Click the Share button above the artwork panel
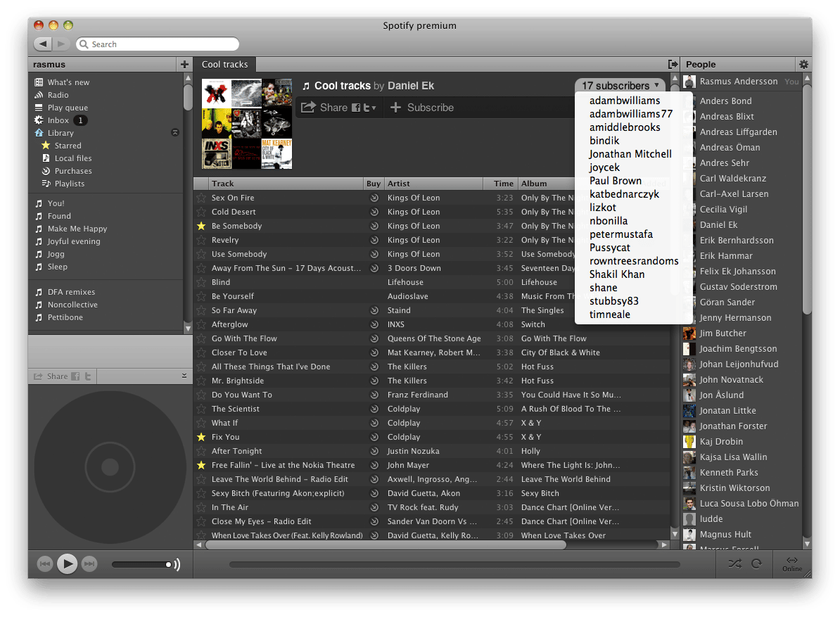The image size is (840, 617). [x=51, y=376]
